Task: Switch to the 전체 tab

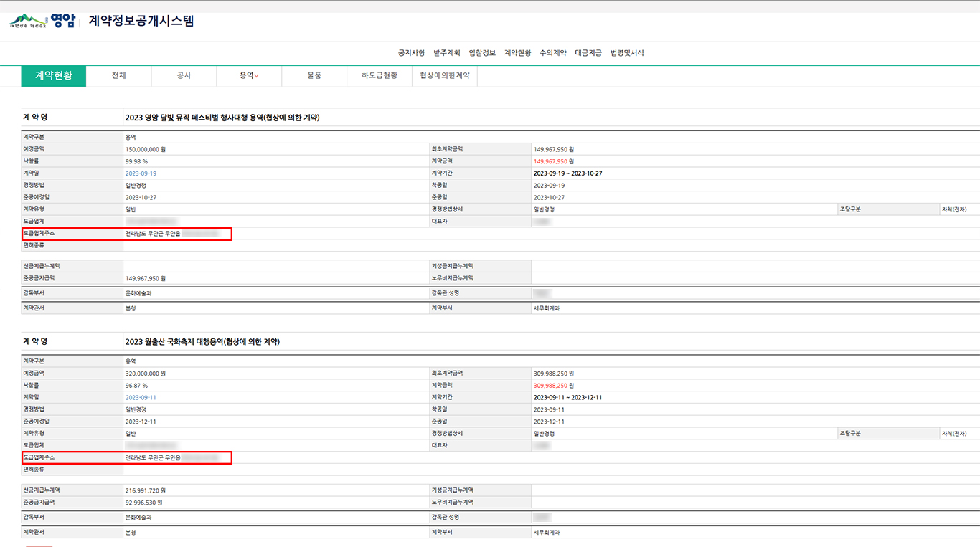Action: click(x=119, y=76)
